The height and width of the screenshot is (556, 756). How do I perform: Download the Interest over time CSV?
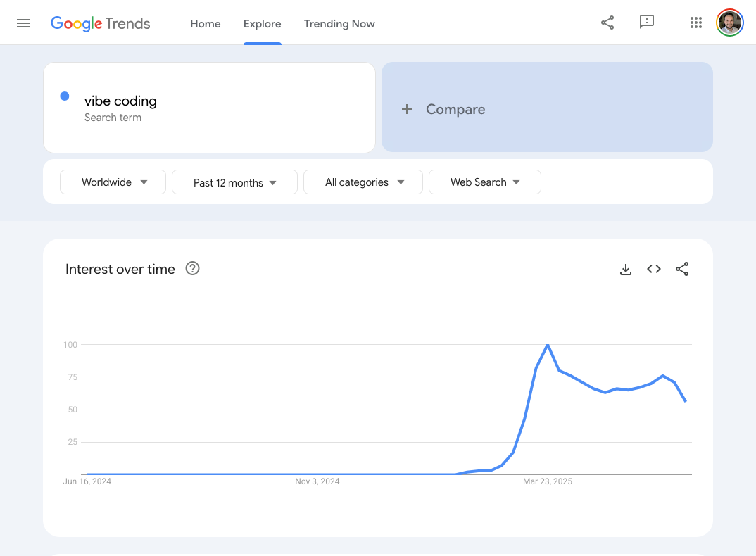click(626, 269)
